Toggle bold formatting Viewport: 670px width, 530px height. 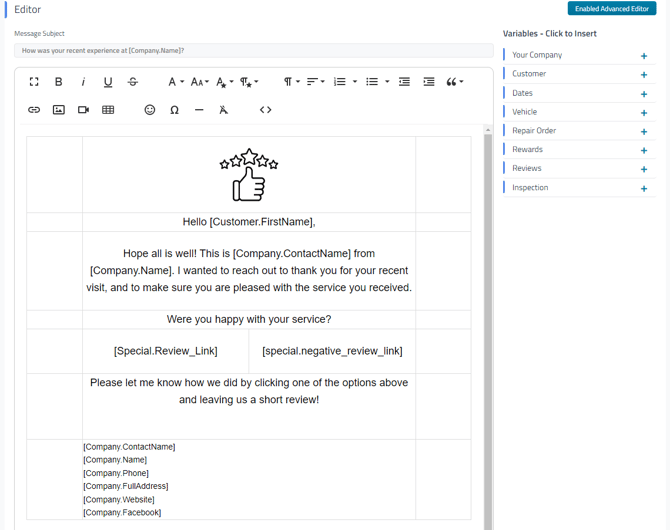coord(58,82)
